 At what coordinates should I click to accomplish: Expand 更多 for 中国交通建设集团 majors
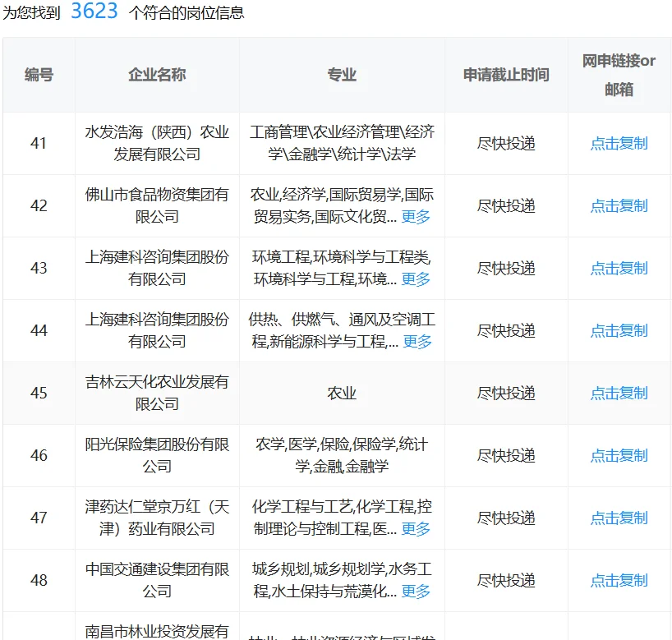pos(416,592)
